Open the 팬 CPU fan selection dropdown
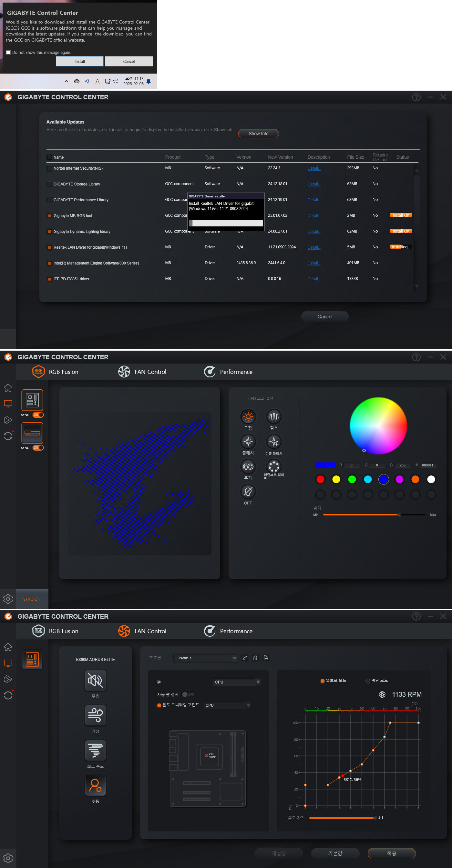The image size is (452, 868). tap(237, 682)
